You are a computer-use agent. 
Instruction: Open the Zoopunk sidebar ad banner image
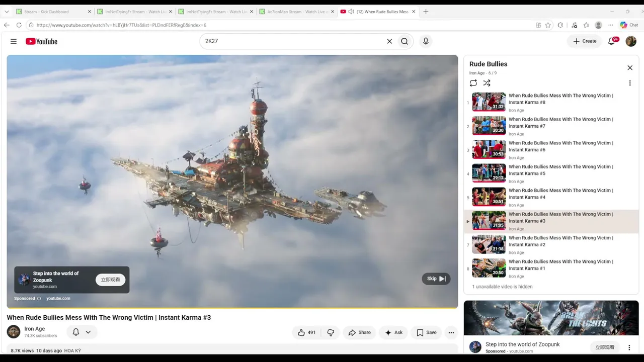pyautogui.click(x=551, y=318)
